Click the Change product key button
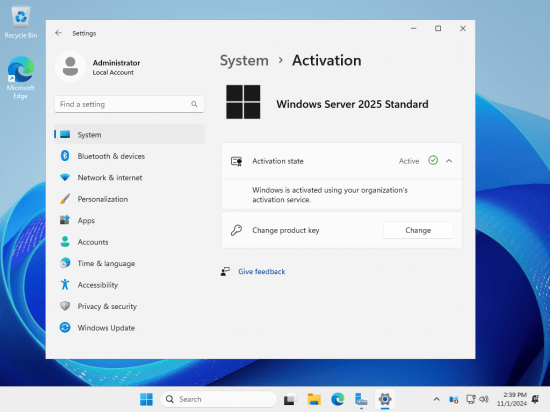550x412 pixels. pyautogui.click(x=418, y=230)
